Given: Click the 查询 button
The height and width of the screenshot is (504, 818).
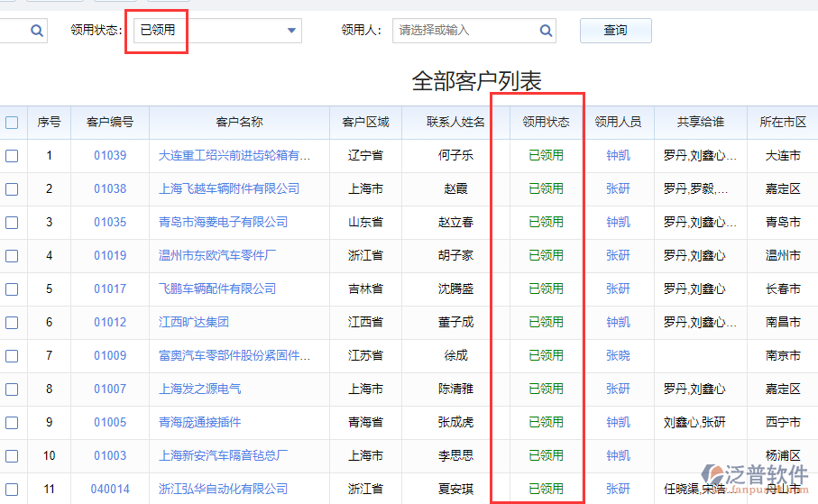Looking at the screenshot, I should (x=616, y=31).
